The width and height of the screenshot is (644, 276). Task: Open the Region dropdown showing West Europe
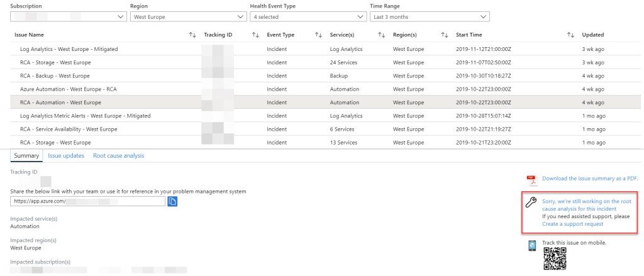(x=187, y=17)
